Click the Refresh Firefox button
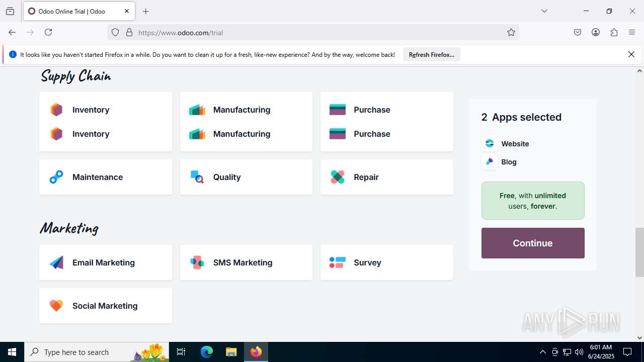 [432, 55]
